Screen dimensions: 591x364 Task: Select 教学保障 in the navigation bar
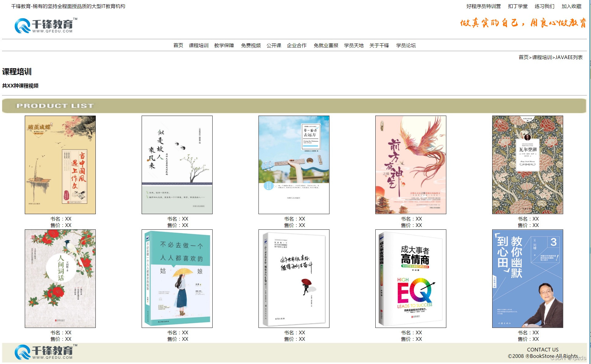224,45
